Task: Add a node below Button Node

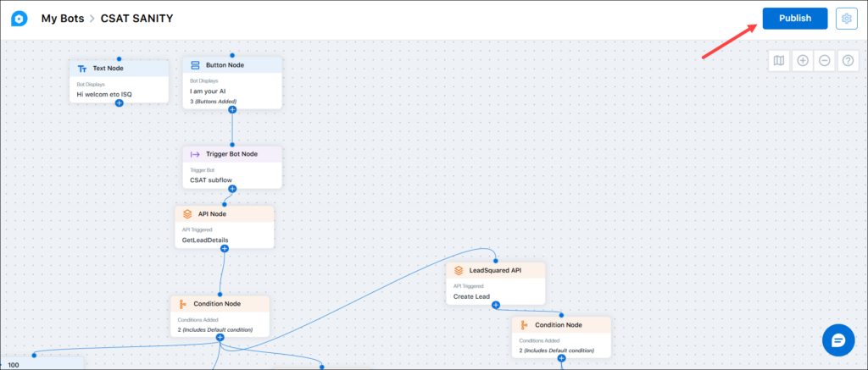Action: (x=232, y=109)
